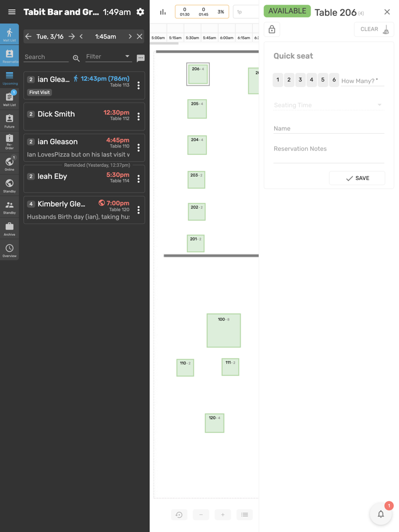399x532 pixels.
Task: Select leah Eby reservation card
Action: point(84,179)
